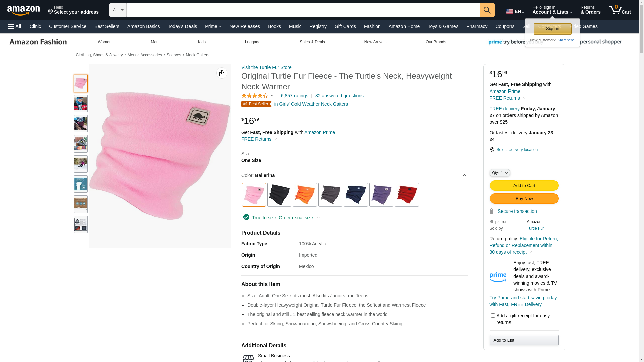Click the Add to Cart button
The width and height of the screenshot is (644, 362).
coord(524,185)
